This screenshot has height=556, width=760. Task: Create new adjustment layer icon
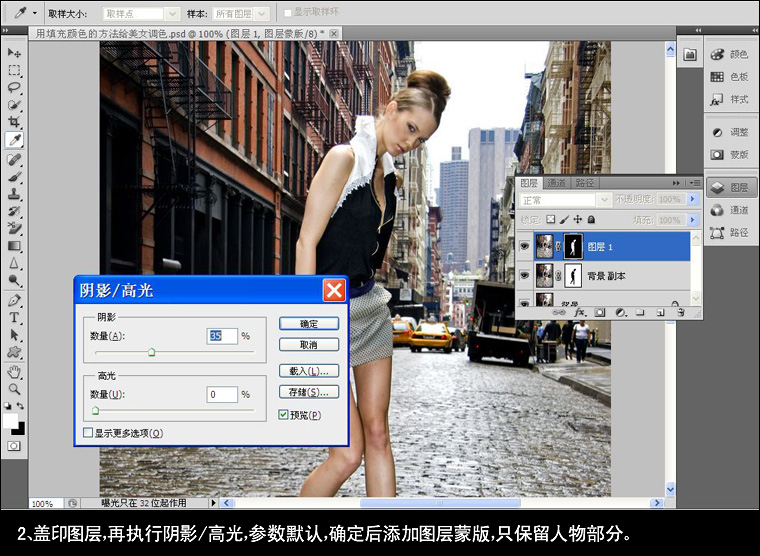click(x=620, y=313)
